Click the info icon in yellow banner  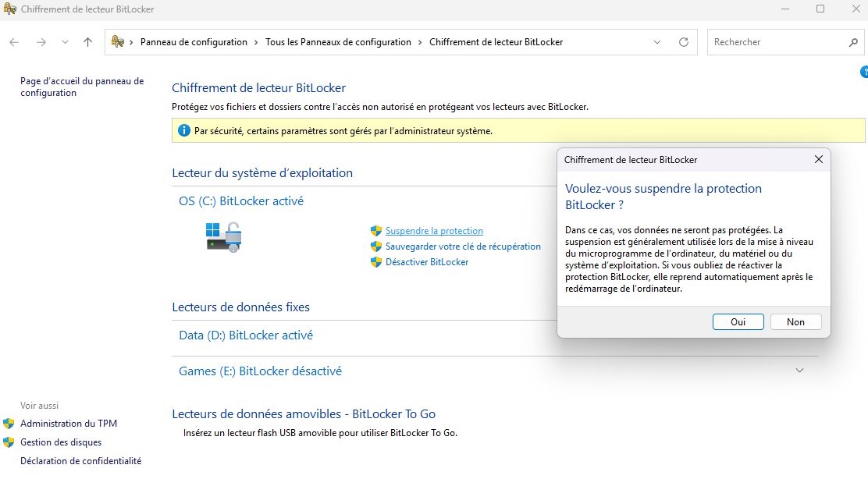(x=183, y=130)
